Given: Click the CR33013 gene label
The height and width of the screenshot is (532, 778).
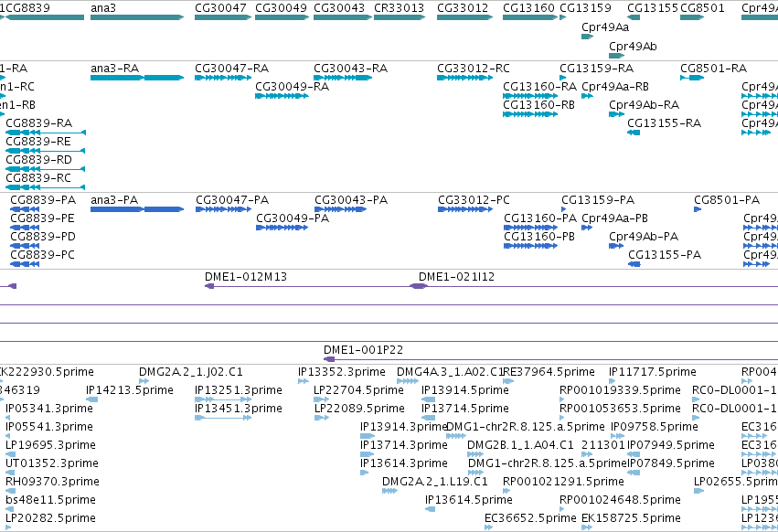Looking at the screenshot, I should 399,8.
